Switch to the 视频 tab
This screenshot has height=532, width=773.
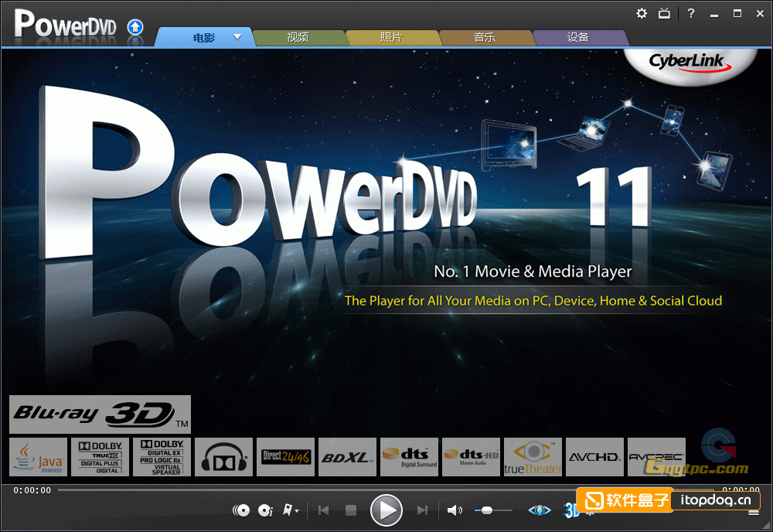click(298, 37)
